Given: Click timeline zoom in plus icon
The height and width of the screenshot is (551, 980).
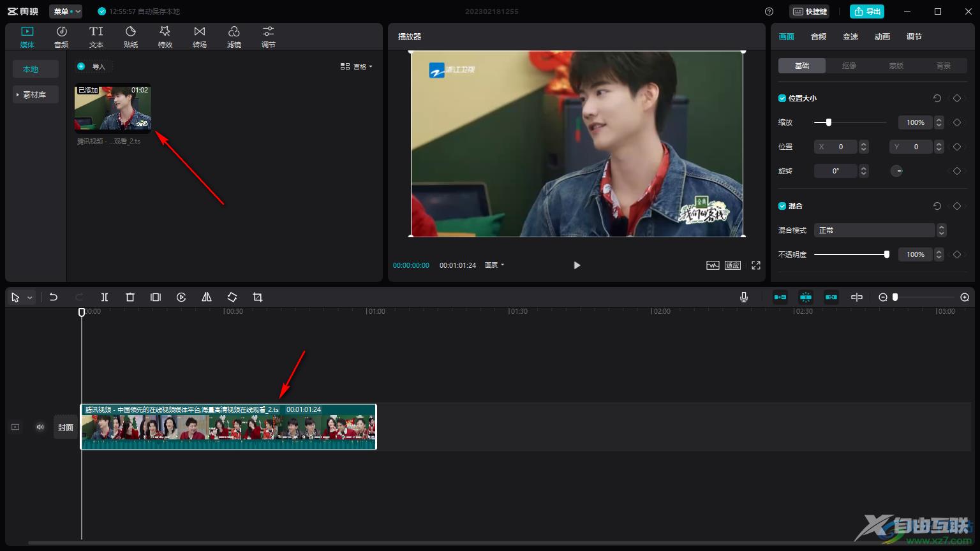Looking at the screenshot, I should pos(965,297).
